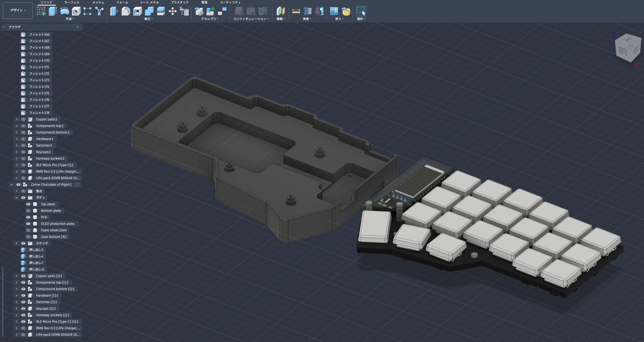Choose the Shell tool icon
This screenshot has width=644, height=342.
[137, 11]
